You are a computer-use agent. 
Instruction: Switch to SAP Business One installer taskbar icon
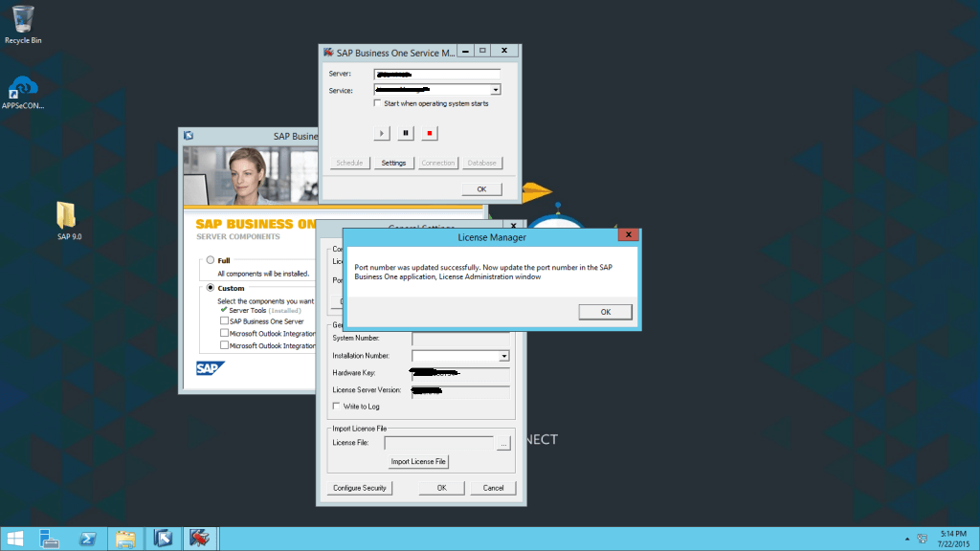point(163,539)
